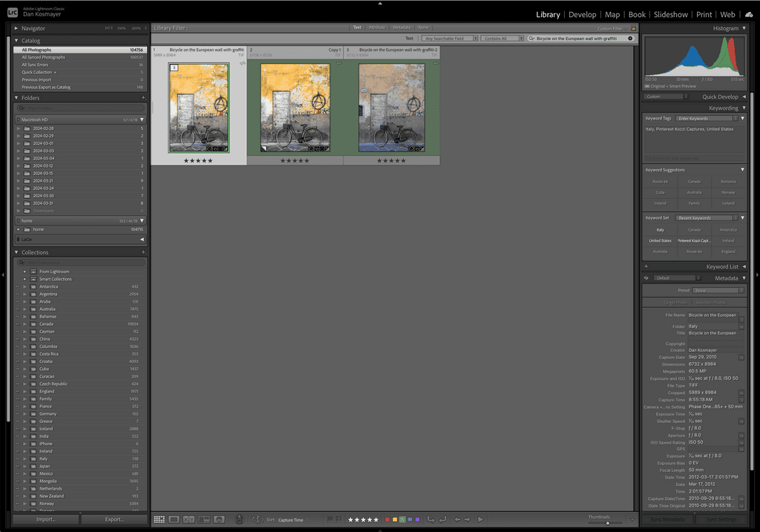
Task: Toggle sort direction A-Z icon
Action: [258, 519]
